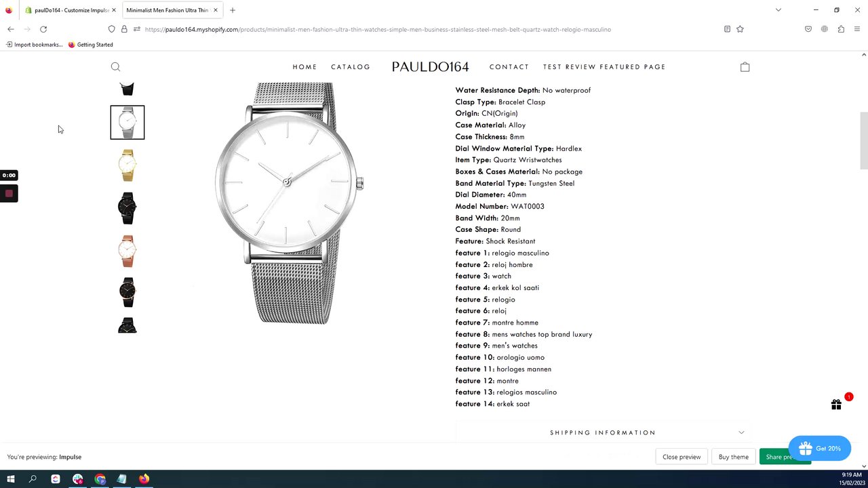Open Chrome from the Windows taskbar
868x488 pixels.
pos(100,479)
